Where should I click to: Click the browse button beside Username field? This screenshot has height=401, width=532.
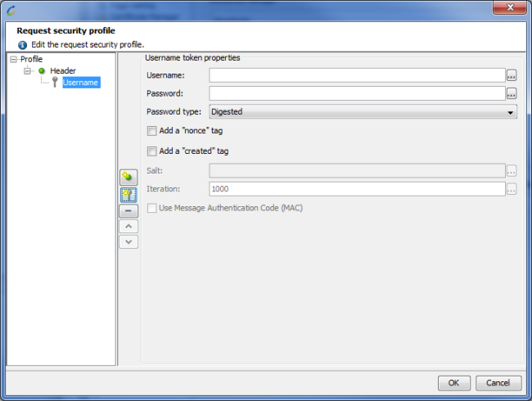click(x=512, y=75)
